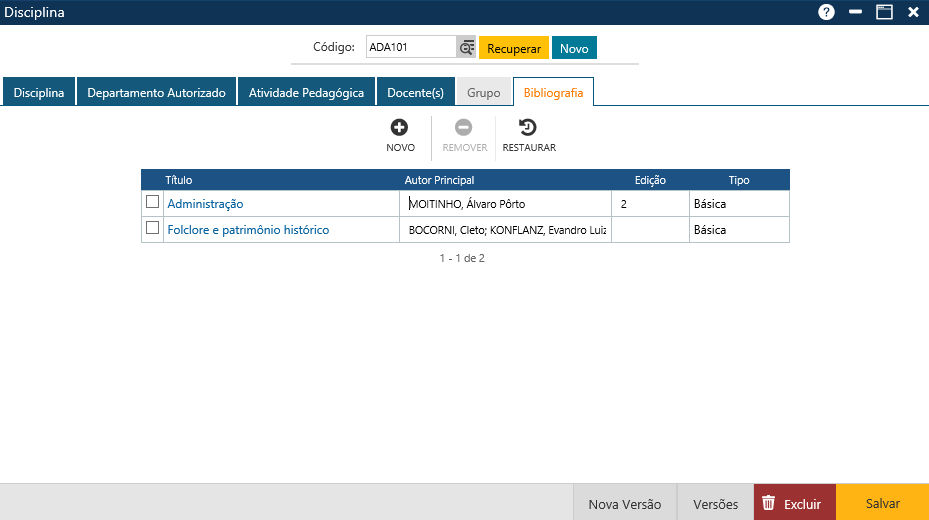Screen dimensions: 929x520
Task: Open the Administração title link
Action: pos(205,204)
